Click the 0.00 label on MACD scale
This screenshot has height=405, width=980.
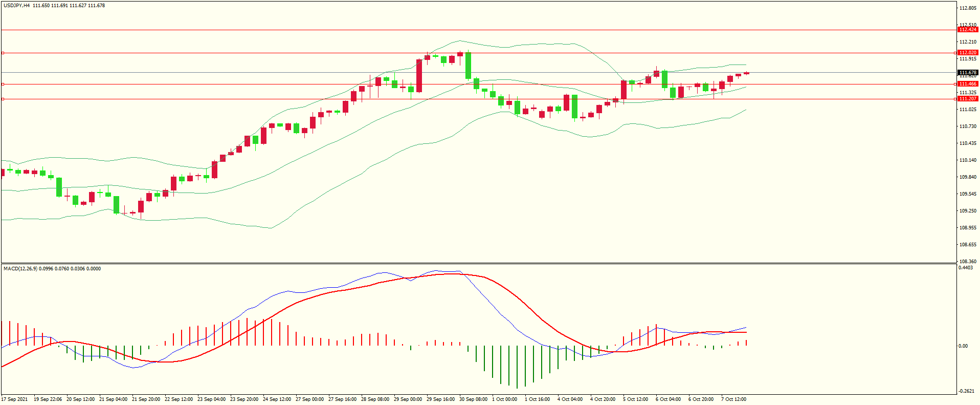tap(963, 346)
